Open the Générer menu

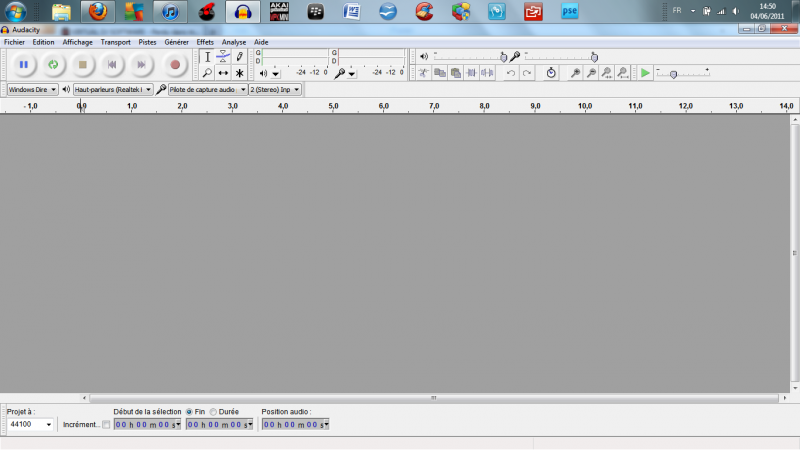[x=176, y=43]
